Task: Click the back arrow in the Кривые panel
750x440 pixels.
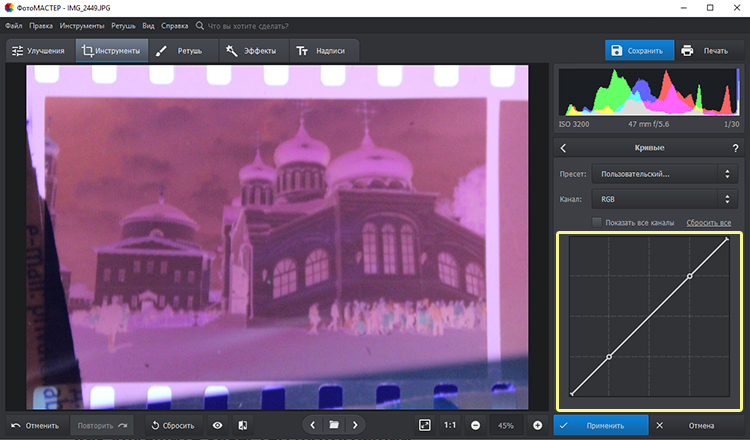Action: point(563,148)
